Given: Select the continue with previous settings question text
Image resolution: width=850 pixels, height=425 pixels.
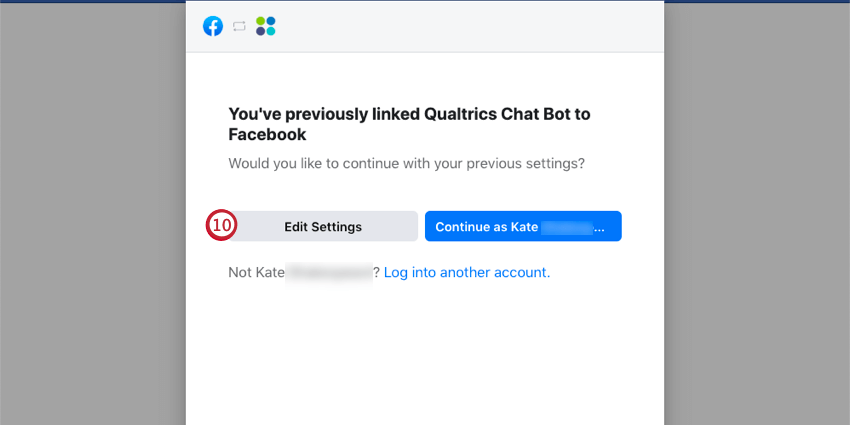Looking at the screenshot, I should 406,162.
